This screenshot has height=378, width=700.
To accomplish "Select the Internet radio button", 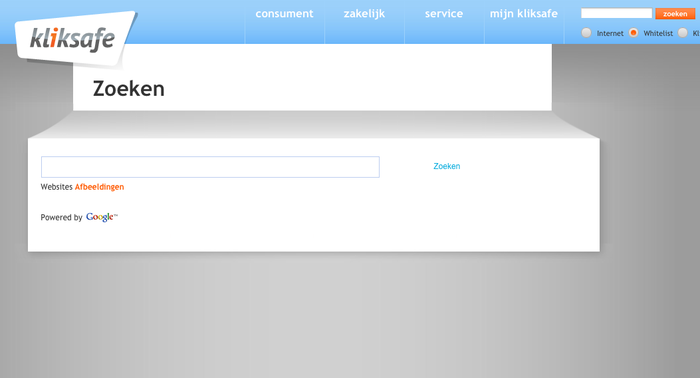I will 587,33.
